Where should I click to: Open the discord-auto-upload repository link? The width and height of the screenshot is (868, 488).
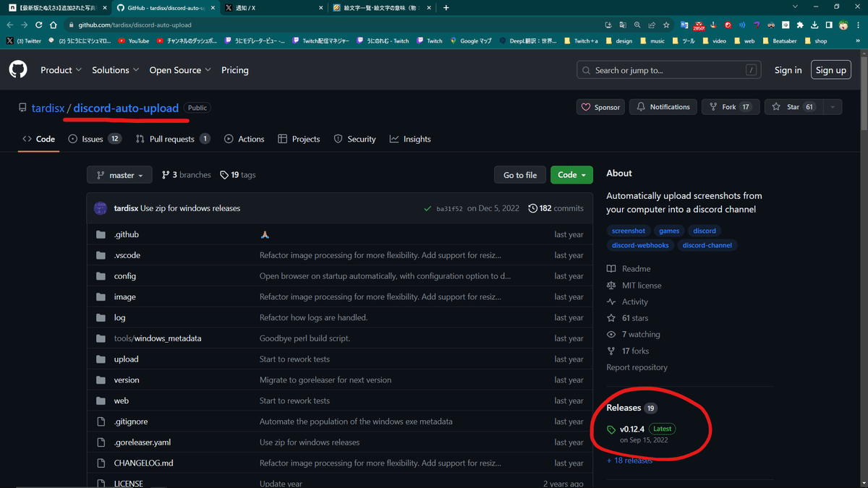pyautogui.click(x=126, y=108)
